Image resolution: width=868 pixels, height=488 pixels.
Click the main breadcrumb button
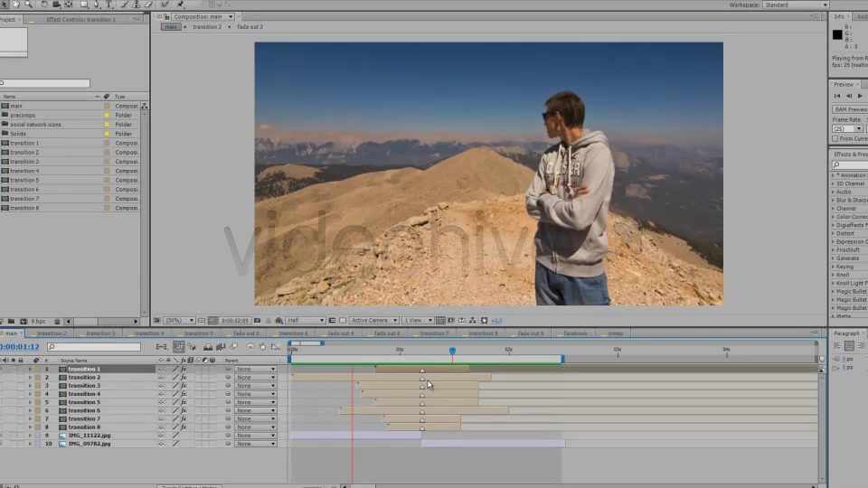tap(171, 26)
